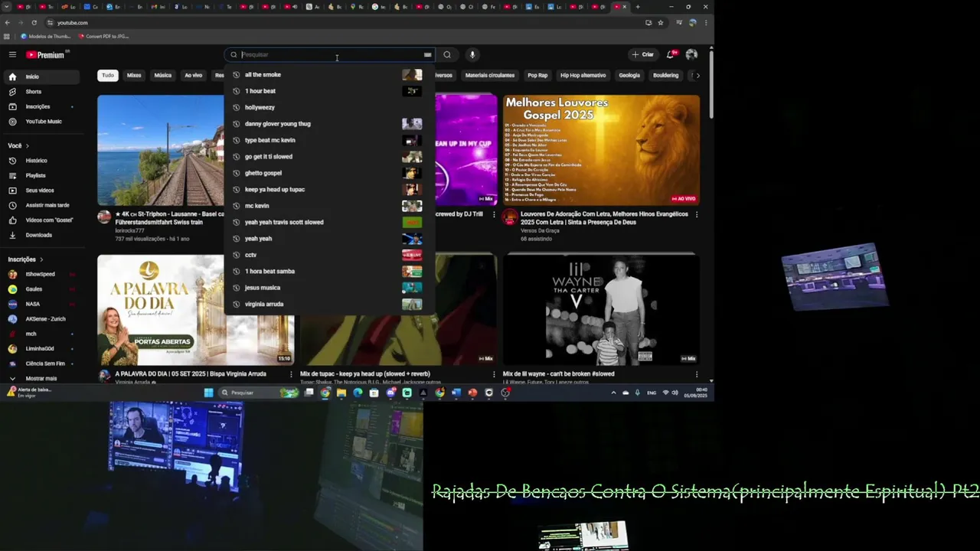Open AKSense - Zurich channel
Viewport: 980px width, 551px height.
click(41, 318)
